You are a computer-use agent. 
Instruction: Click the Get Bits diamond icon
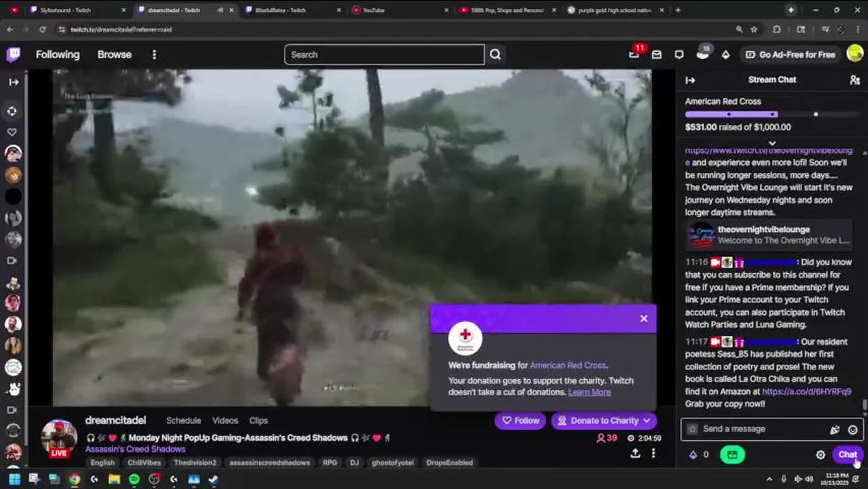point(725,54)
